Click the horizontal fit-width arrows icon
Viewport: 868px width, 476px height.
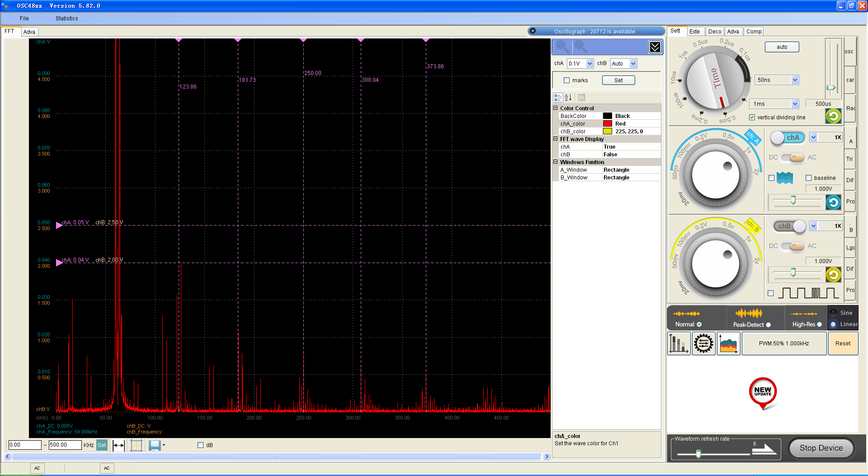point(118,445)
